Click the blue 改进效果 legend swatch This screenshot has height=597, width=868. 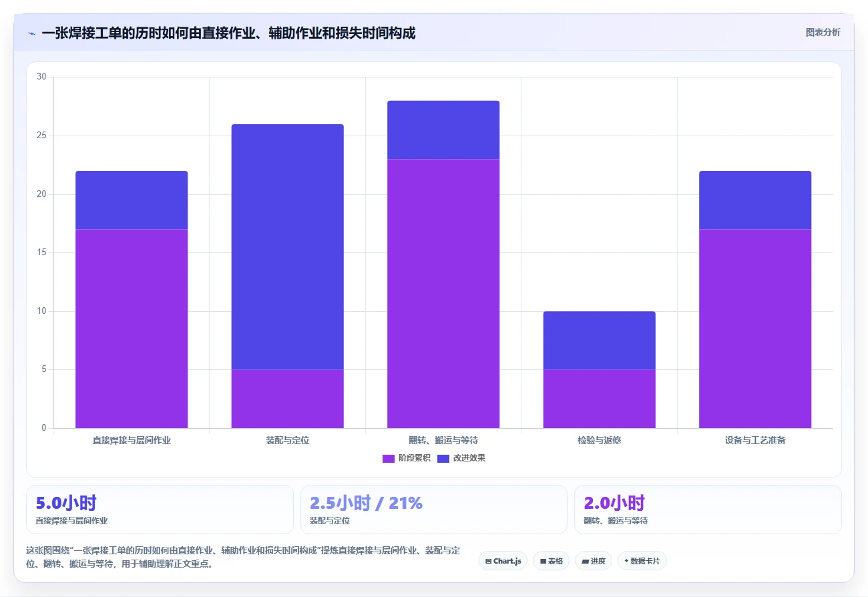point(443,458)
